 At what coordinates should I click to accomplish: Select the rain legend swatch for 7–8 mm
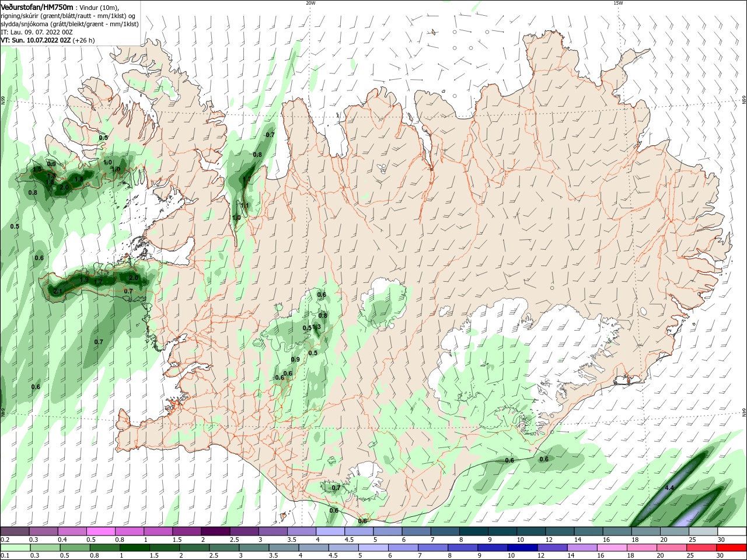click(434, 548)
